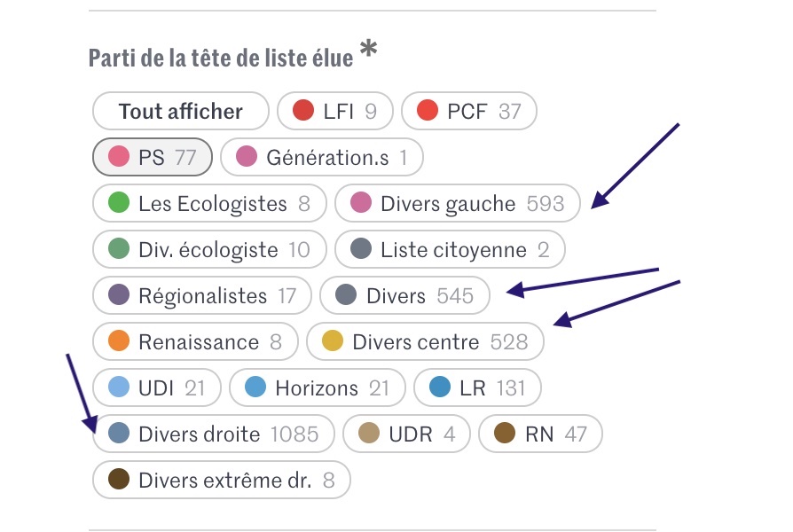
Task: Select the Génération.s filter
Action: pyautogui.click(x=321, y=157)
